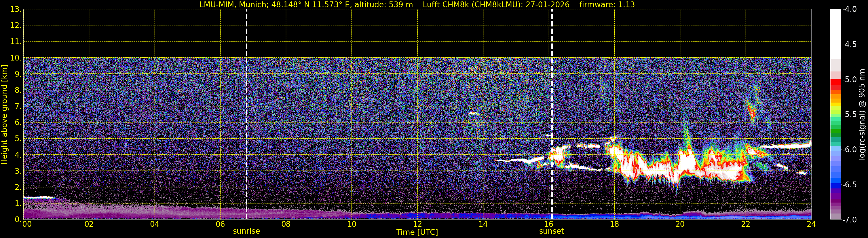Click the '22' time tick label
Screen dimensions: 868x238
[x=746, y=224]
